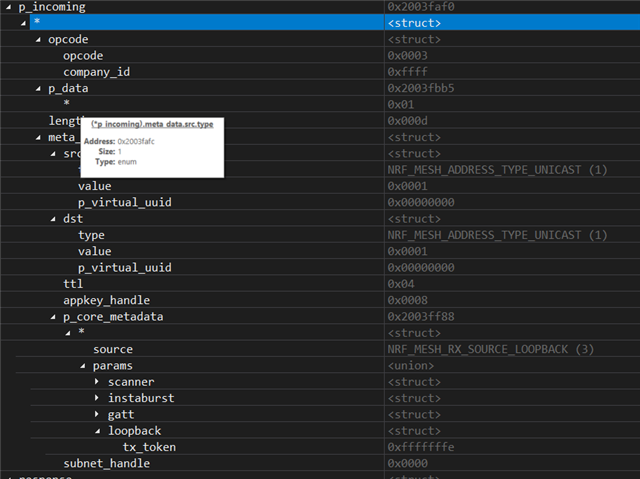Expand the scanner struct under params

coord(98,382)
